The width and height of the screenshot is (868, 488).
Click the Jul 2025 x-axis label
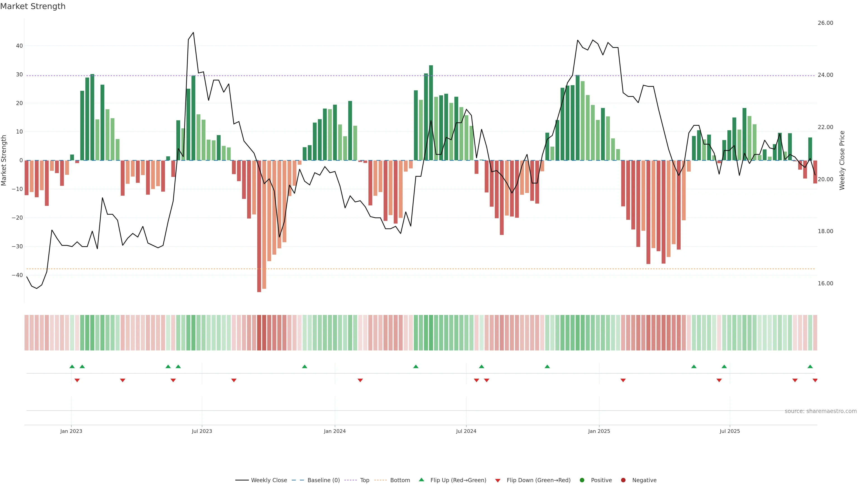729,431
